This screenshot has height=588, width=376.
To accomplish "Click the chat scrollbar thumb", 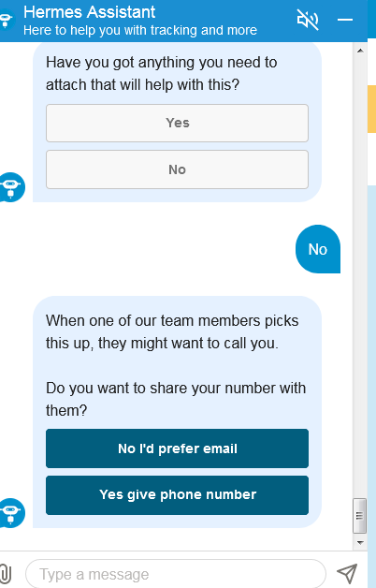I will pyautogui.click(x=359, y=516).
